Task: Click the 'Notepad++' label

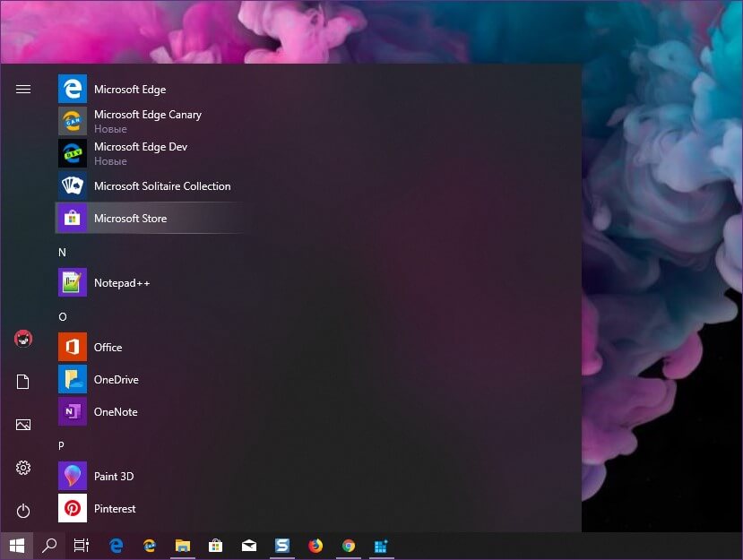Action: point(122,283)
